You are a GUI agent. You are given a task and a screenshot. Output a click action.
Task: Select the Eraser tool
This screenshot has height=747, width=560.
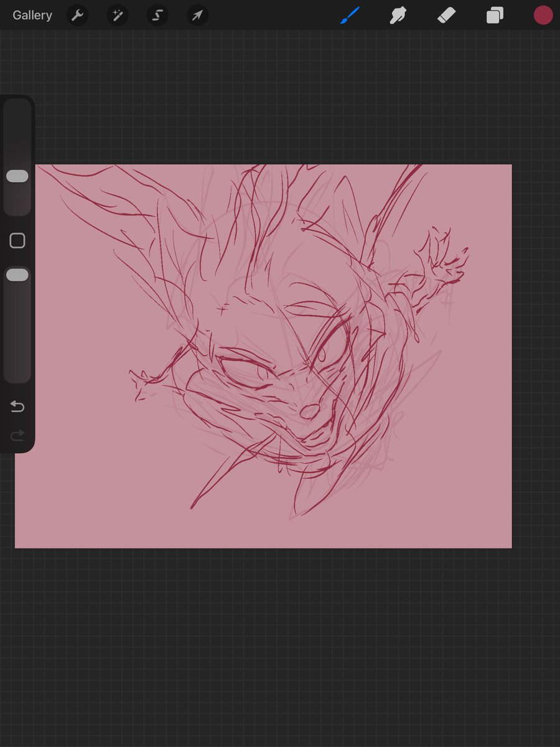tap(446, 15)
